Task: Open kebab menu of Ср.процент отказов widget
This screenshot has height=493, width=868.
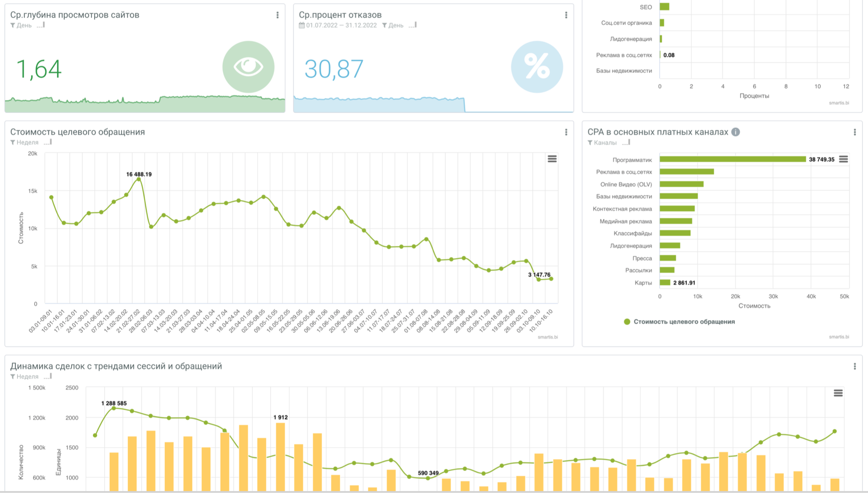Action: point(566,15)
